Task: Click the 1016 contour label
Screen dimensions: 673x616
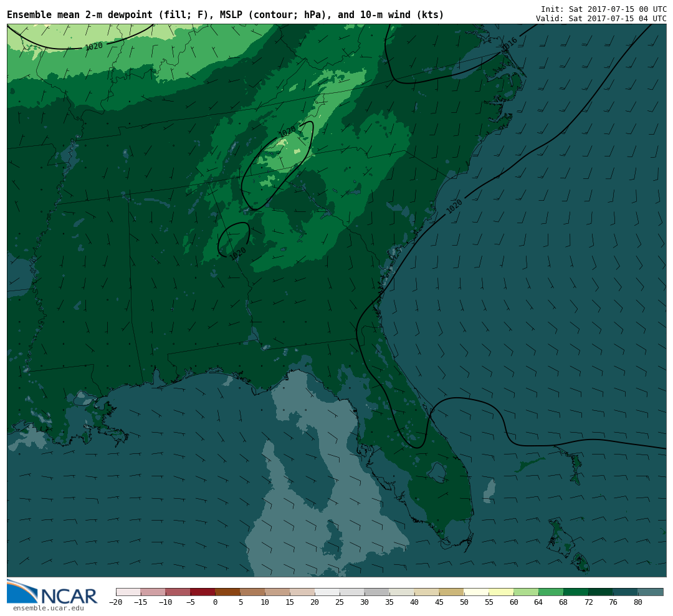Action: point(510,44)
